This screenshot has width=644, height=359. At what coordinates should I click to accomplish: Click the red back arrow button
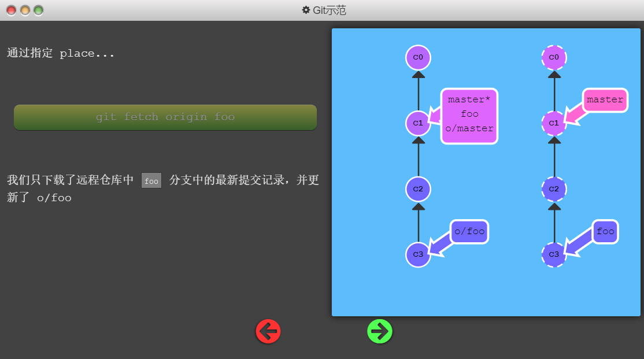tap(268, 331)
